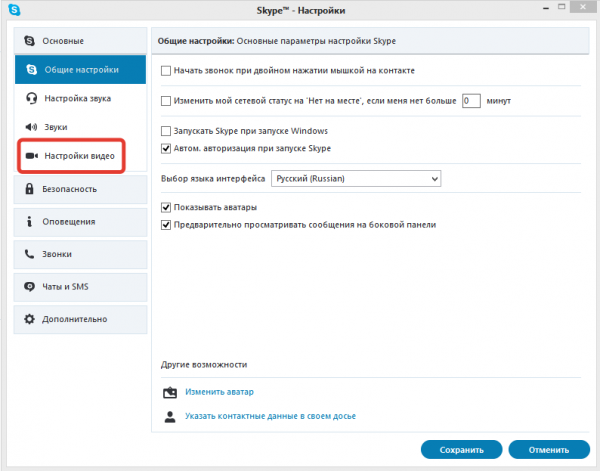Viewport: 600px width, 471px height.
Task: Click the Skype icon beside Основные
Action: tap(29, 41)
